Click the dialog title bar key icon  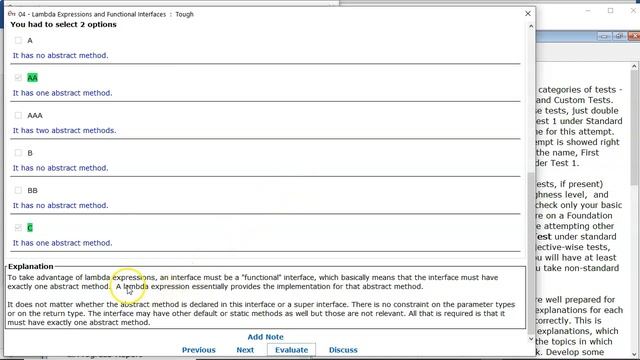point(11,14)
